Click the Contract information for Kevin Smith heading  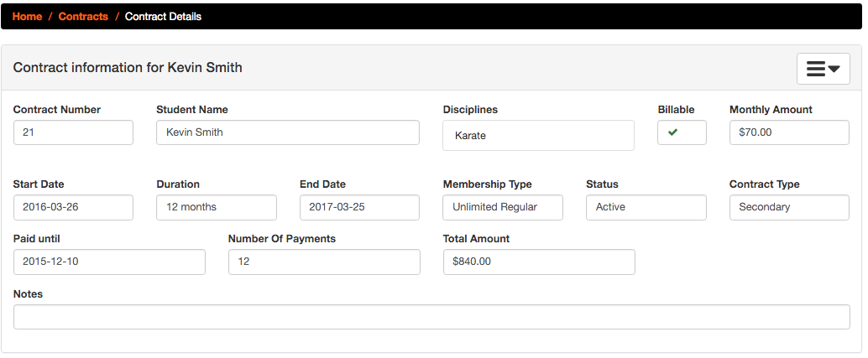[128, 67]
